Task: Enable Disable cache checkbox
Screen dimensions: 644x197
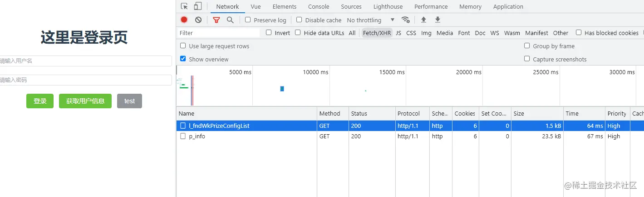Action: pyautogui.click(x=299, y=20)
